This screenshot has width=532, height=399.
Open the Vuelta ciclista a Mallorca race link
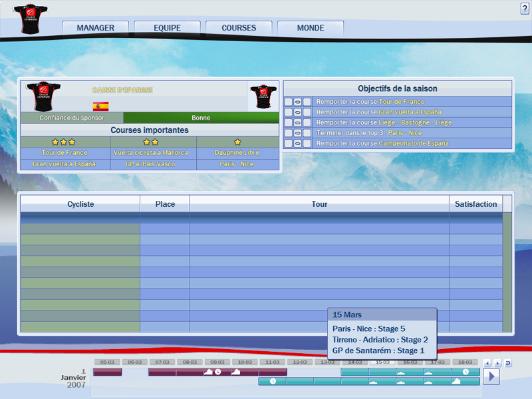tap(151, 153)
